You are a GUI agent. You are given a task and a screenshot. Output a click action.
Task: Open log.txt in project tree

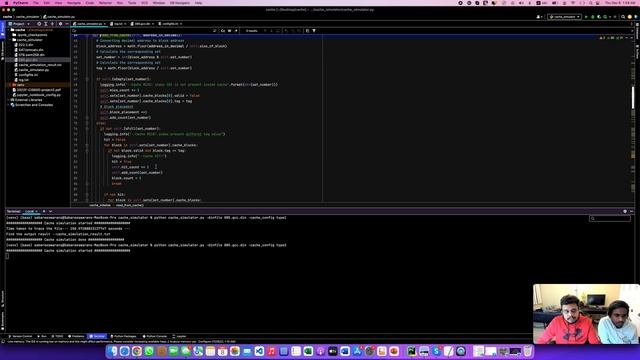coord(23,80)
